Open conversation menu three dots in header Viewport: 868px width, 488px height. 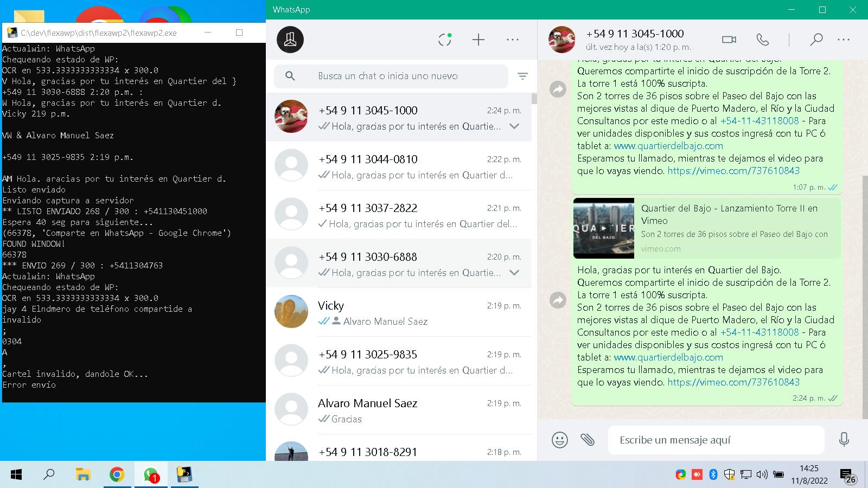(x=843, y=40)
